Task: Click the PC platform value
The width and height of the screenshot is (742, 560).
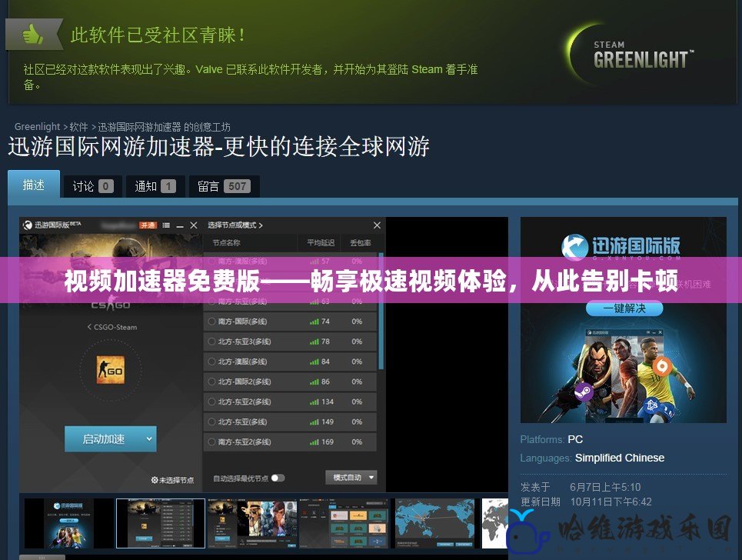Action: coord(575,439)
